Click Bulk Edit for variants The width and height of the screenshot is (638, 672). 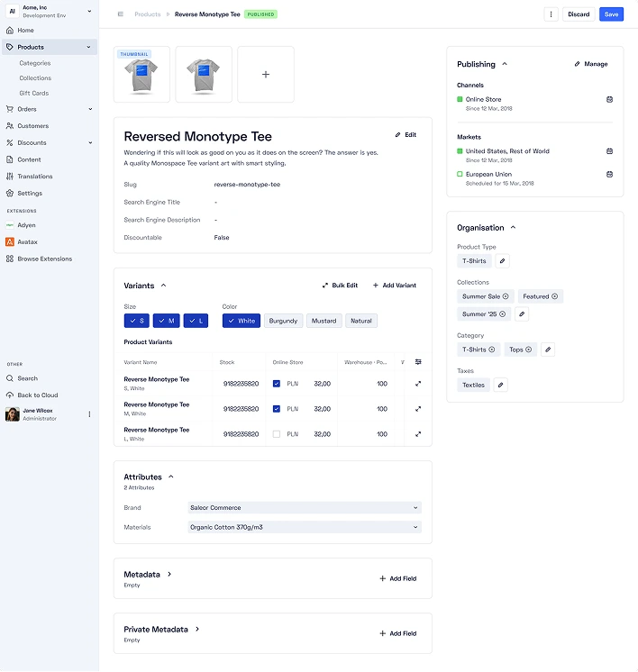[x=340, y=286]
